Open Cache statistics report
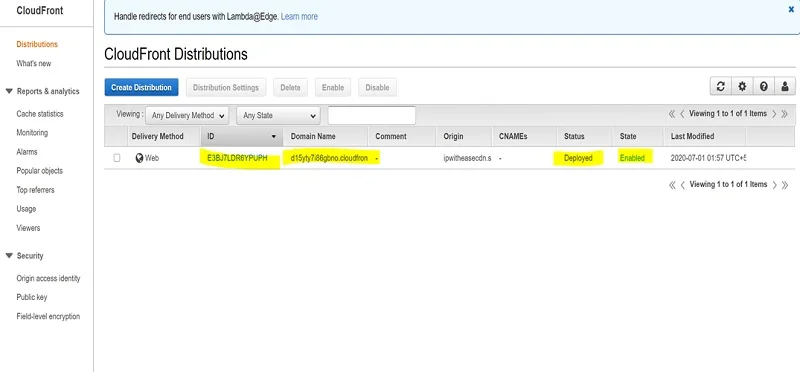Screen dimensions: 800x372 (40, 114)
